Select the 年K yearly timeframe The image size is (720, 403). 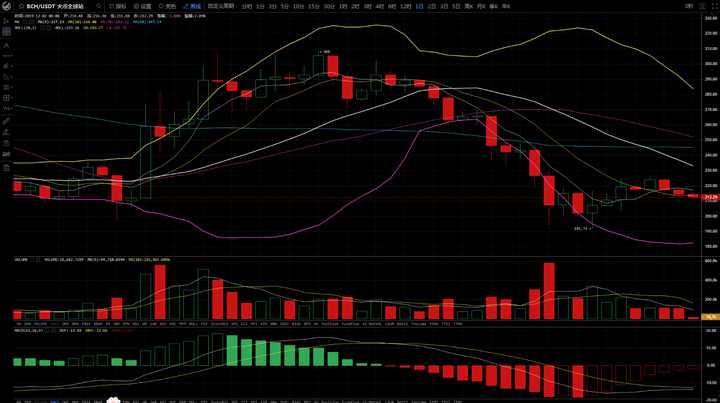coord(506,6)
